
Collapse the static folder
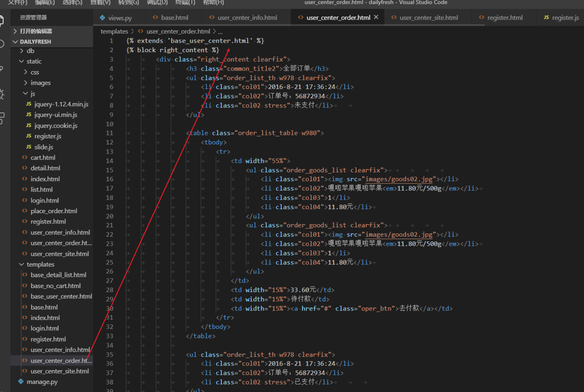coord(21,61)
